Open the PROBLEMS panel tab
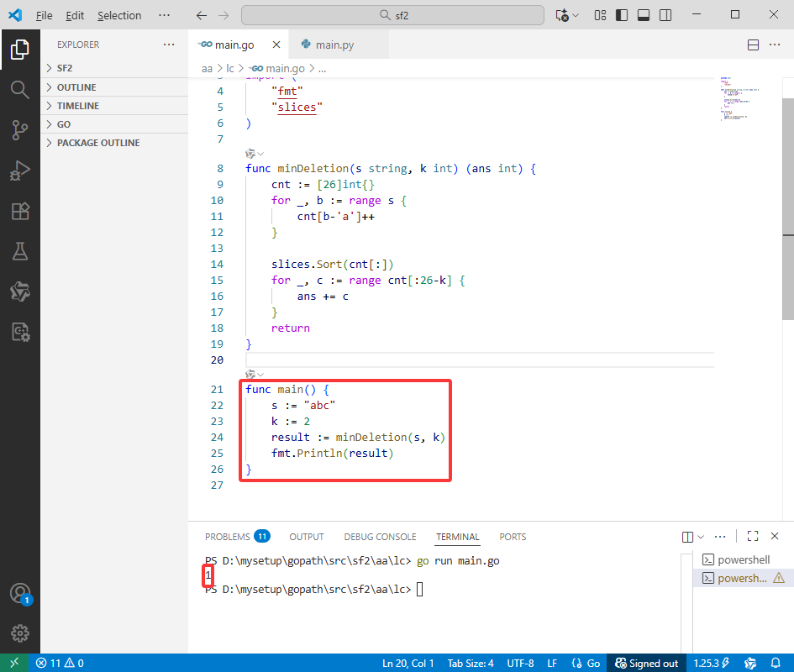The image size is (794, 672). click(x=237, y=537)
